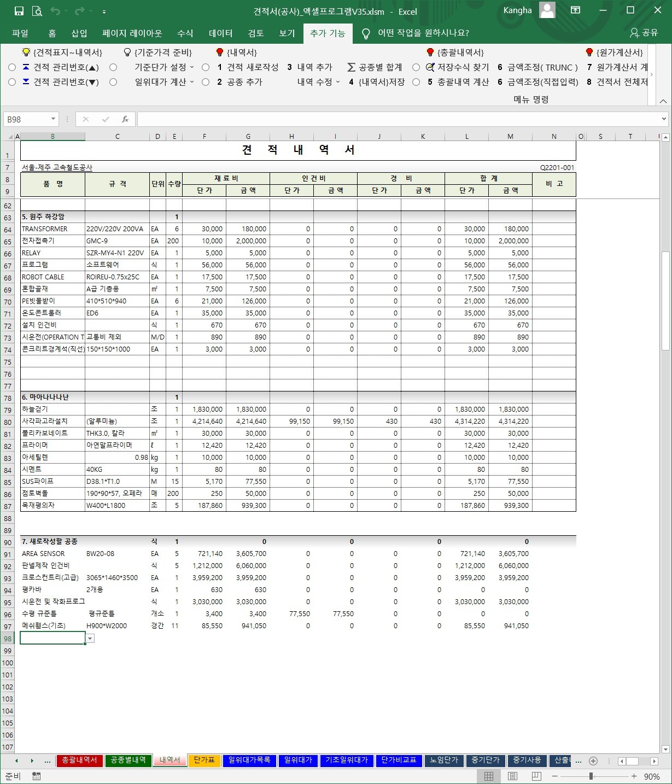
Task: Click the new sheet plus icon
Action: point(593,760)
